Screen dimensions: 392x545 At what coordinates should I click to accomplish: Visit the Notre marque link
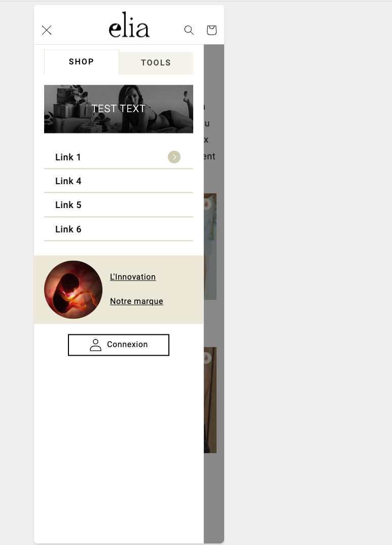click(136, 301)
